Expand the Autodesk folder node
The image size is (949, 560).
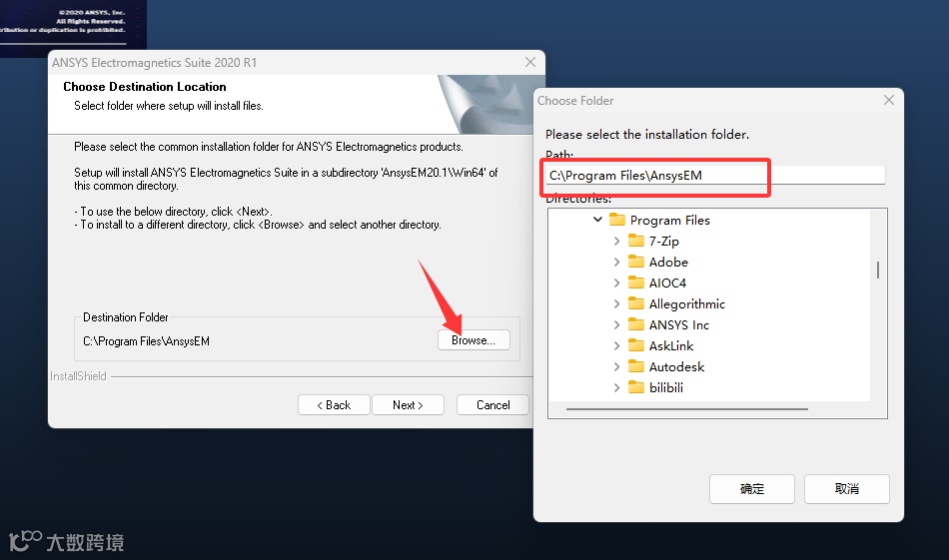[x=616, y=366]
